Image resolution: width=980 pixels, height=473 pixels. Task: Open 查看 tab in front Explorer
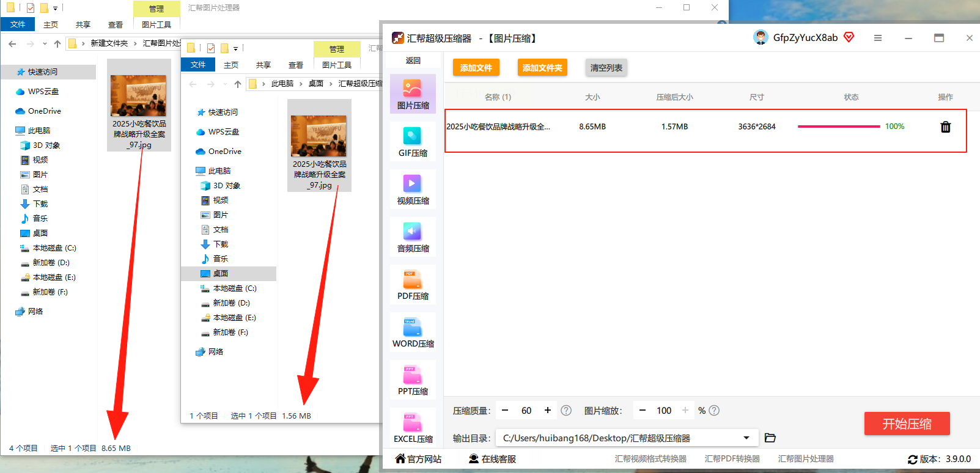[x=296, y=65]
